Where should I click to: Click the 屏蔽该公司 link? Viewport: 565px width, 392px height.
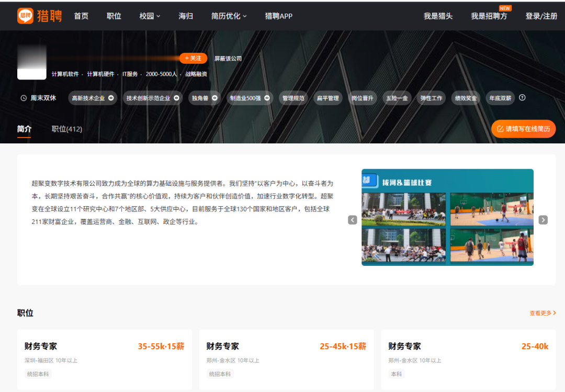point(227,59)
